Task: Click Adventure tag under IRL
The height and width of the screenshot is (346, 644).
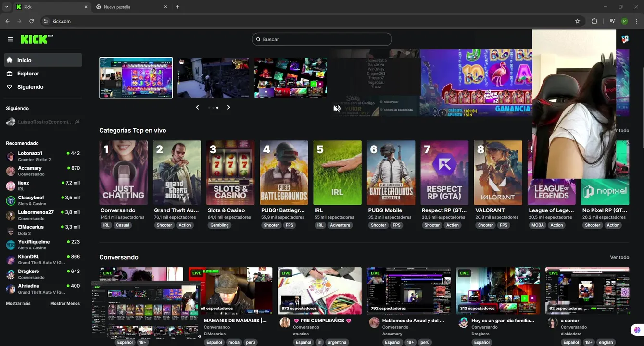Action: [340, 225]
